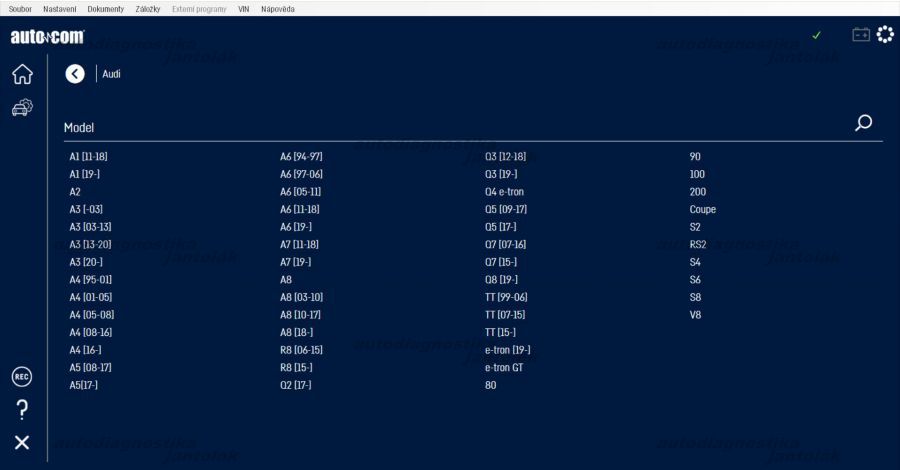
Task: Choose model Q2 [17-]
Action: (x=296, y=384)
